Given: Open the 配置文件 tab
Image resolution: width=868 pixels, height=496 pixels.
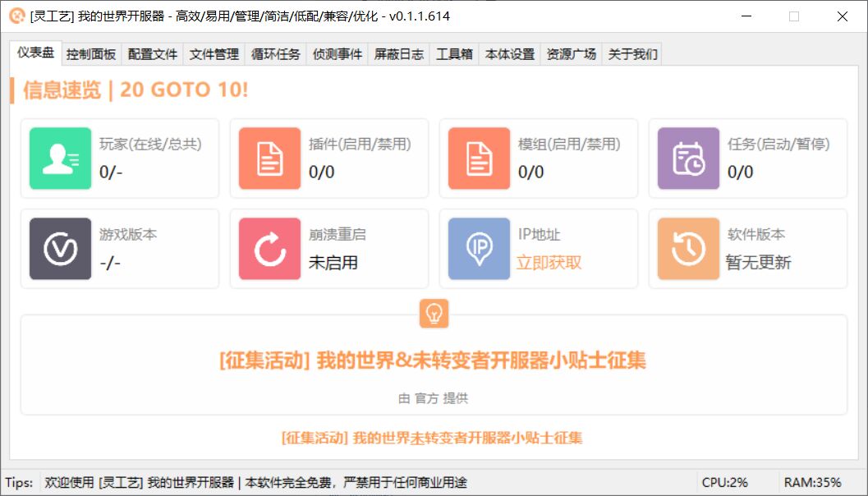Looking at the screenshot, I should point(153,54).
